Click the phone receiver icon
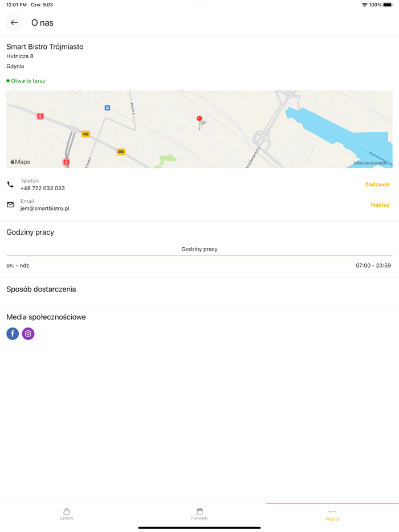Screen dimensions: 399x532 click(x=10, y=184)
